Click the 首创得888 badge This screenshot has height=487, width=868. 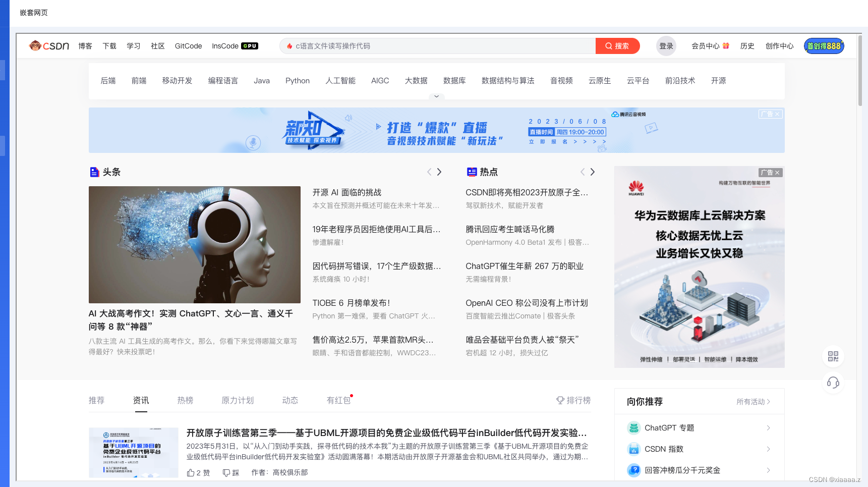coord(824,45)
